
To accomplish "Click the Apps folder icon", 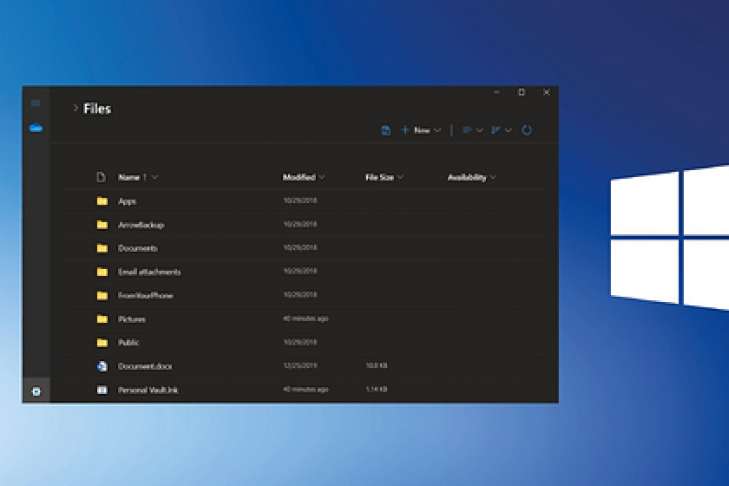I will (101, 201).
